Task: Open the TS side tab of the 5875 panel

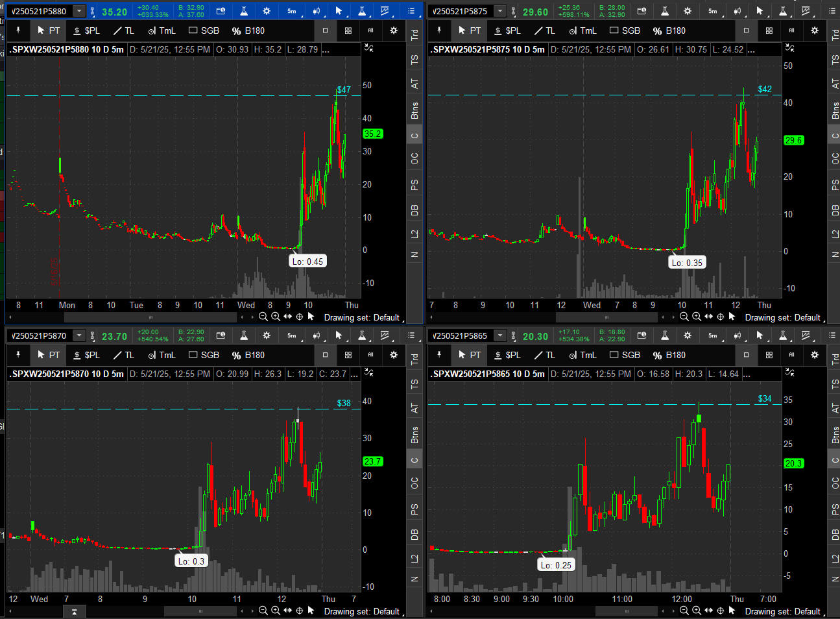Action: (835, 59)
